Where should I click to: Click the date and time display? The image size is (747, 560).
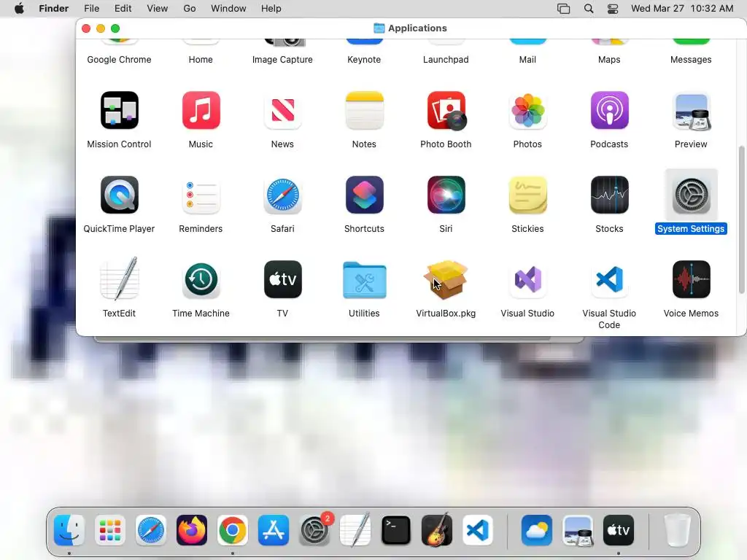click(682, 9)
